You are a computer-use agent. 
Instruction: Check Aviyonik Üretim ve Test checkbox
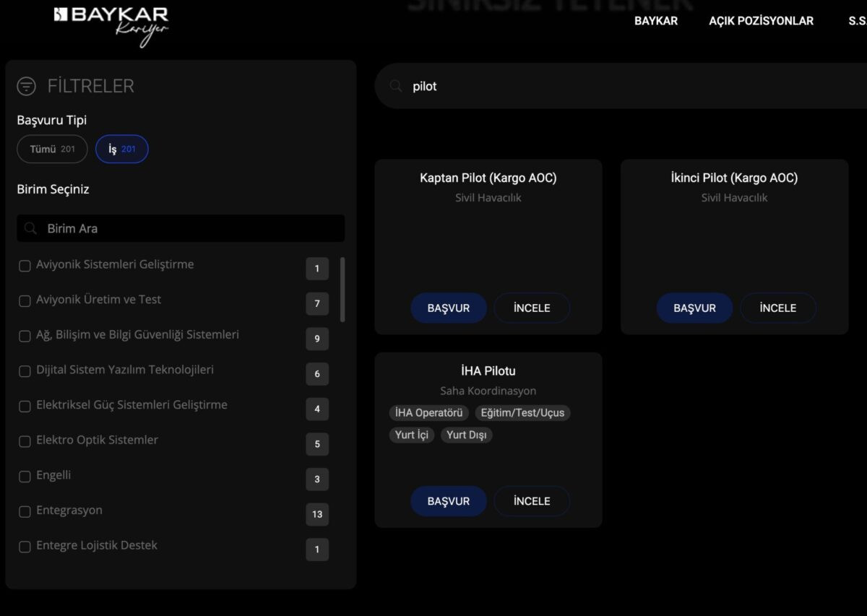click(25, 300)
